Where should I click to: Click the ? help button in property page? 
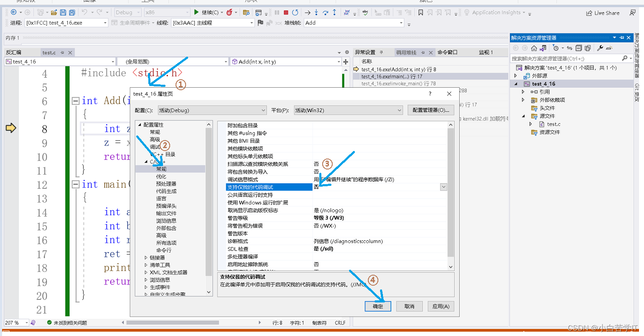pyautogui.click(x=430, y=94)
